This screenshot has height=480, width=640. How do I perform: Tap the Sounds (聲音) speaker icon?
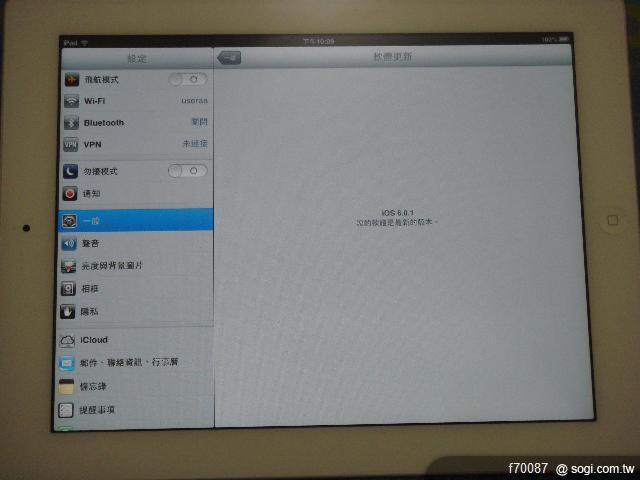click(x=70, y=243)
